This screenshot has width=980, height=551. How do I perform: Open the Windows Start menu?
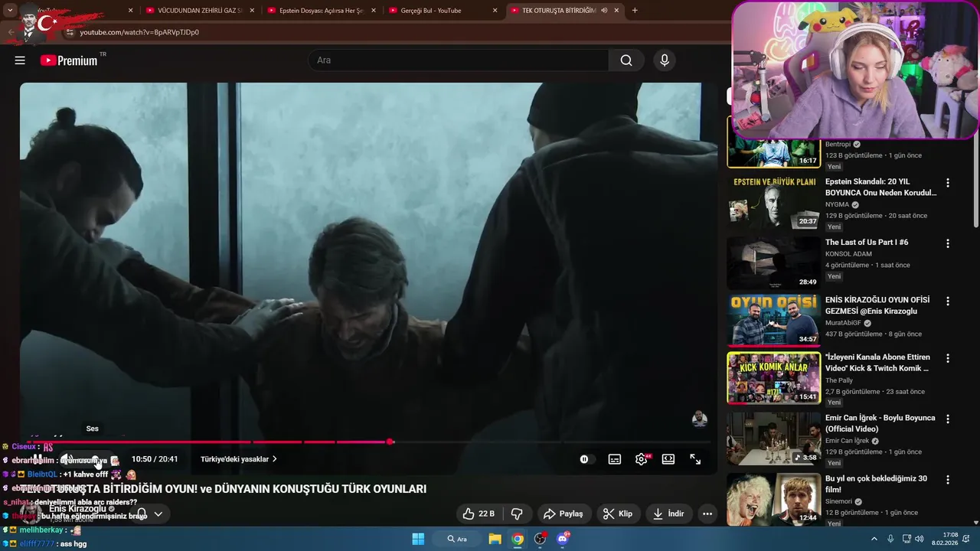418,539
